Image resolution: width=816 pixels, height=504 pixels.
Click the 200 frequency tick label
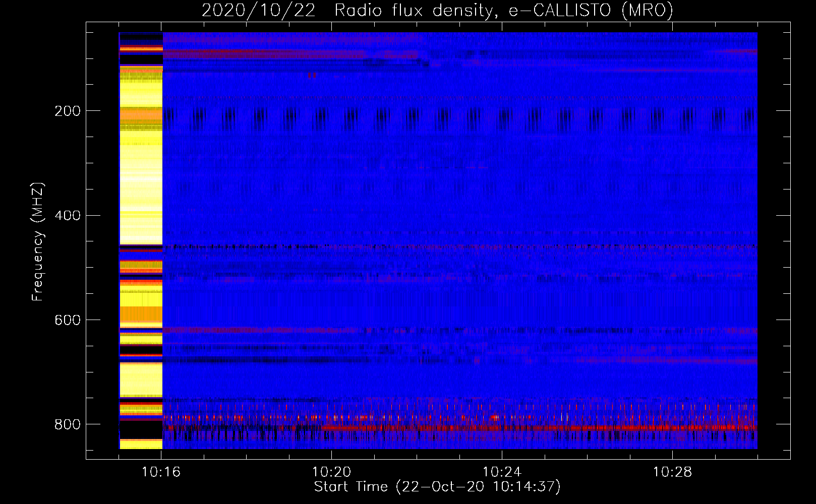pos(68,111)
